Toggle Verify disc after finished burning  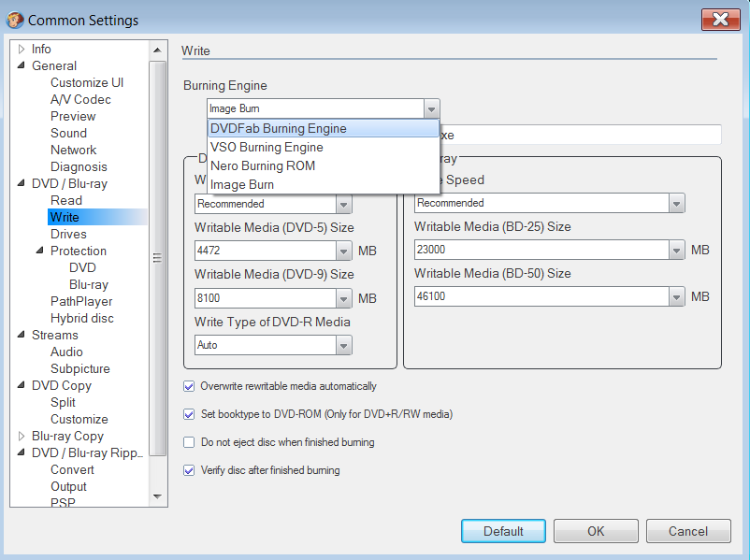pos(189,470)
